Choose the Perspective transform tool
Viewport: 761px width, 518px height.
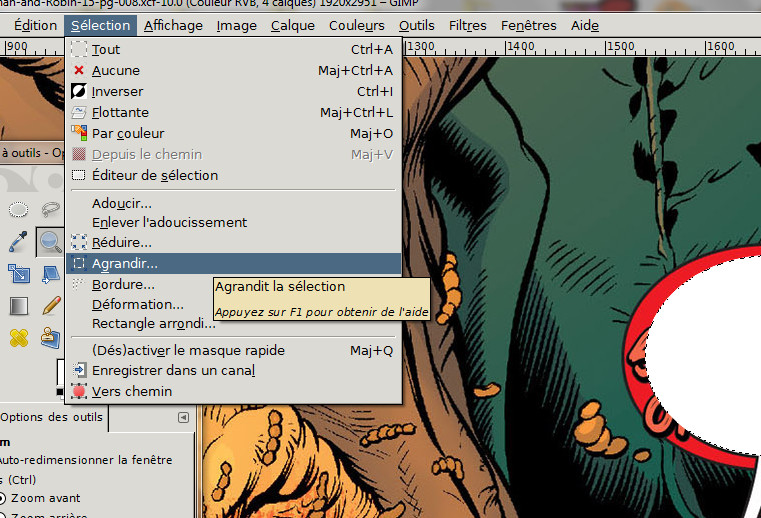tap(50, 273)
